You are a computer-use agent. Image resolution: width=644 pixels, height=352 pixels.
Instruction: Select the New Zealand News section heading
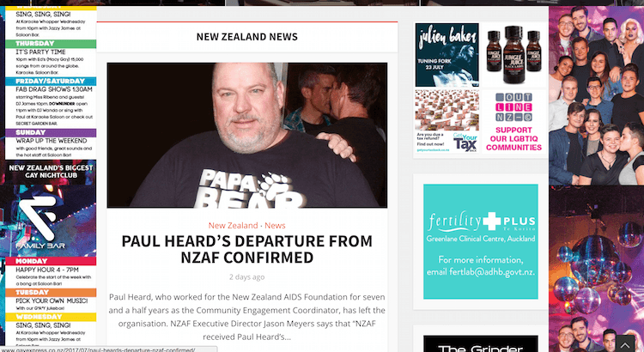coord(246,37)
